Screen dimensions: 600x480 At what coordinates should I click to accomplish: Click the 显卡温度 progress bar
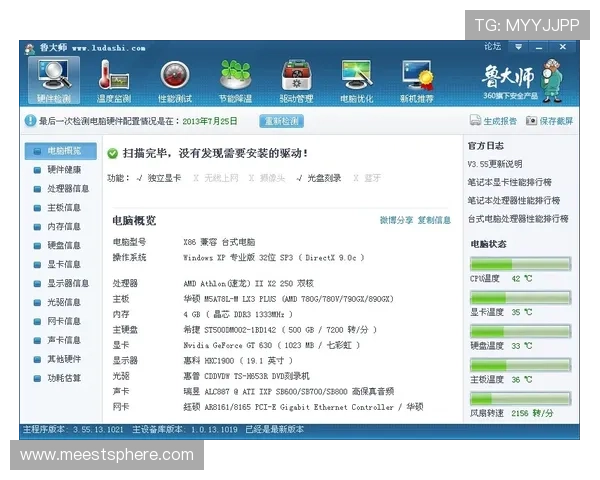[520, 298]
